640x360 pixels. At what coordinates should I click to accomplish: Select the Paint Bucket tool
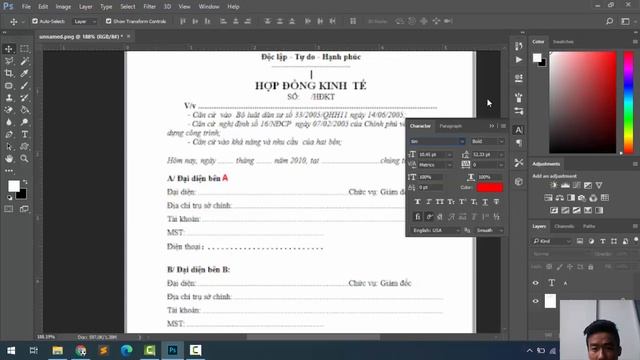coord(24,110)
